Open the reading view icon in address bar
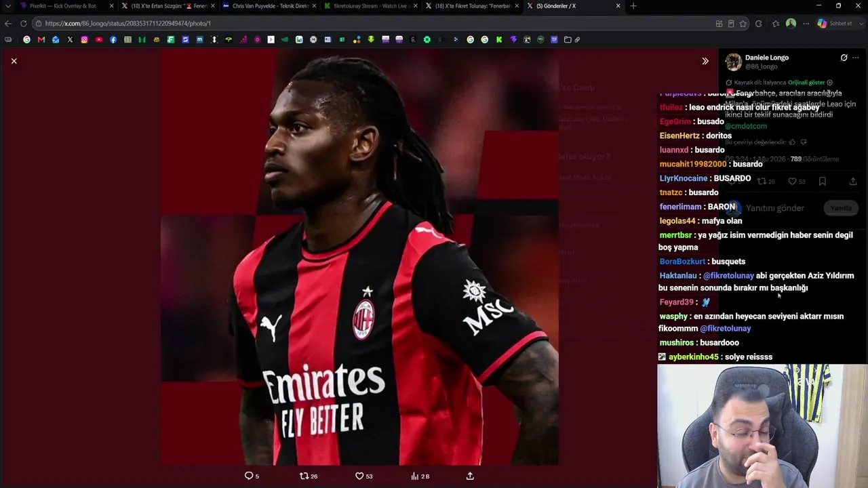The width and height of the screenshot is (868, 488). [731, 24]
